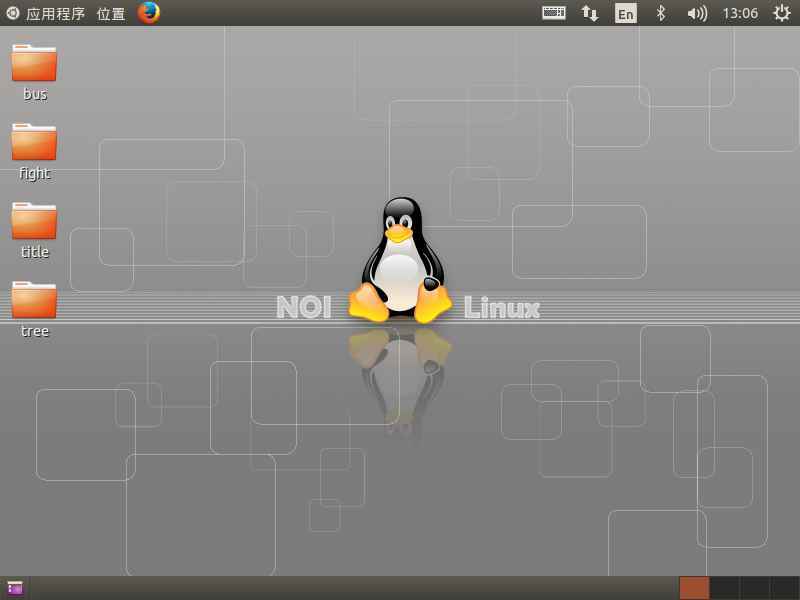Open the 位置 places menu
Image resolution: width=800 pixels, height=600 pixels.
111,13
